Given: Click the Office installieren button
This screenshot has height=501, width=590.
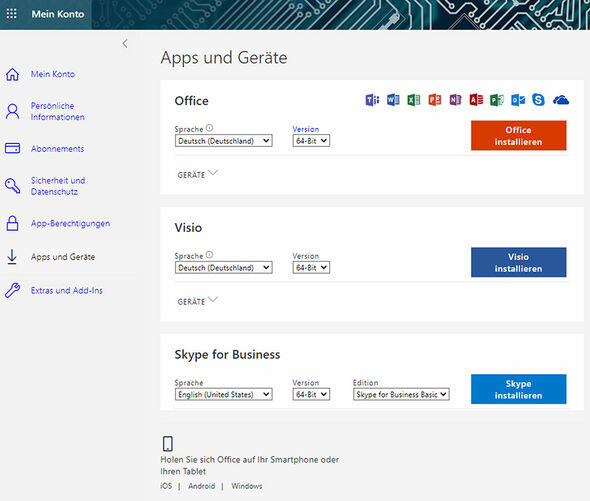Looking at the screenshot, I should (519, 136).
